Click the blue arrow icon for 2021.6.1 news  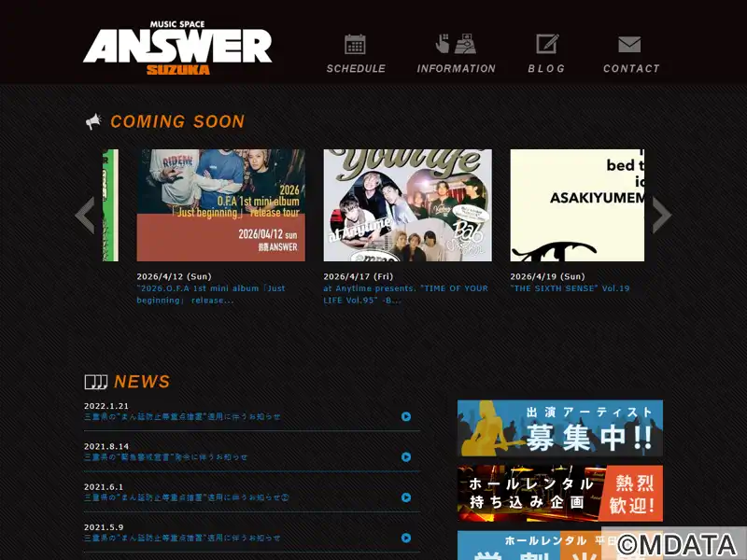pos(406,497)
